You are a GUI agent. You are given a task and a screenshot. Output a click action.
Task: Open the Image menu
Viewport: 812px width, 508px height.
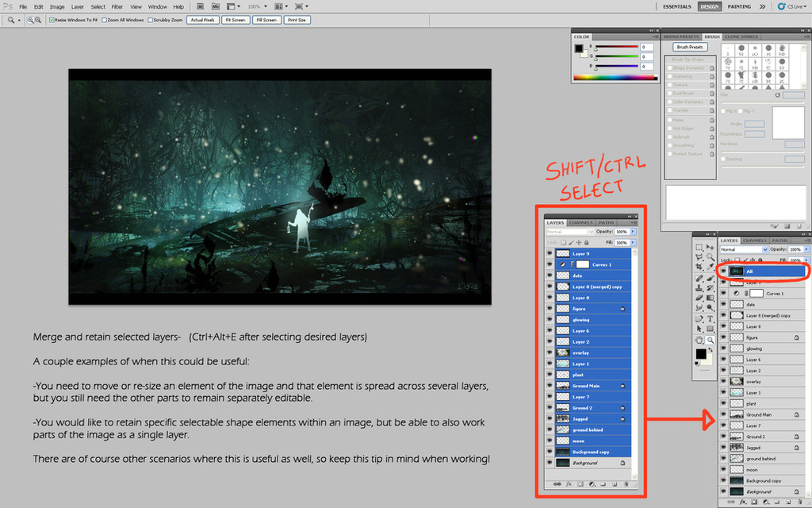(x=57, y=6)
